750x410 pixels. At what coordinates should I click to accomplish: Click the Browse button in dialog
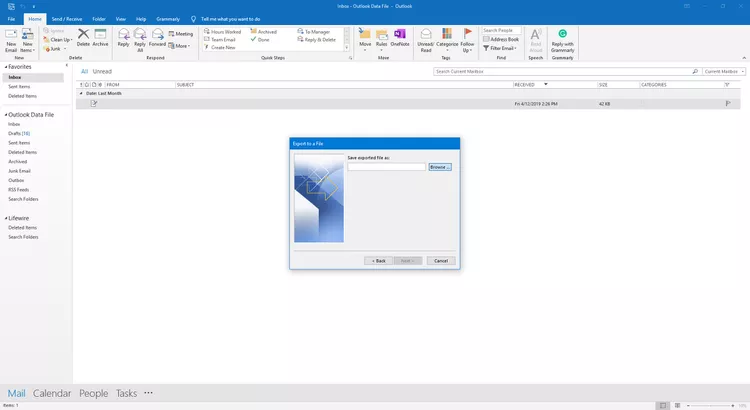point(440,167)
